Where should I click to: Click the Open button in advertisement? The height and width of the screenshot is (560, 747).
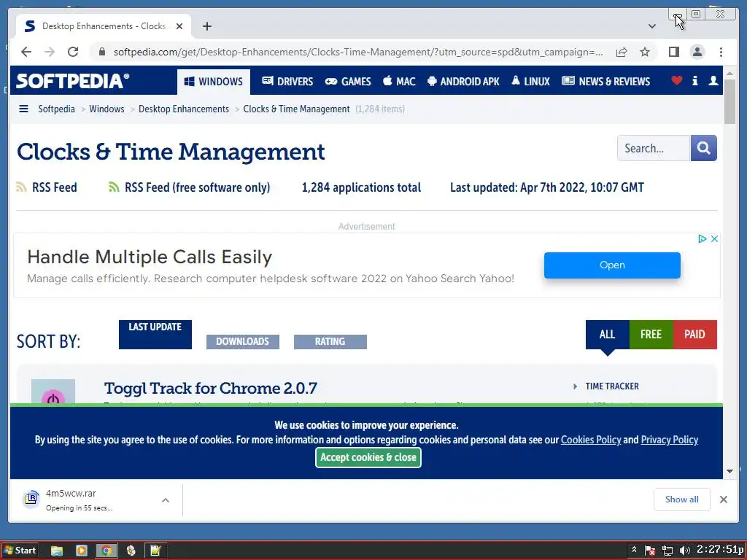[x=612, y=265]
